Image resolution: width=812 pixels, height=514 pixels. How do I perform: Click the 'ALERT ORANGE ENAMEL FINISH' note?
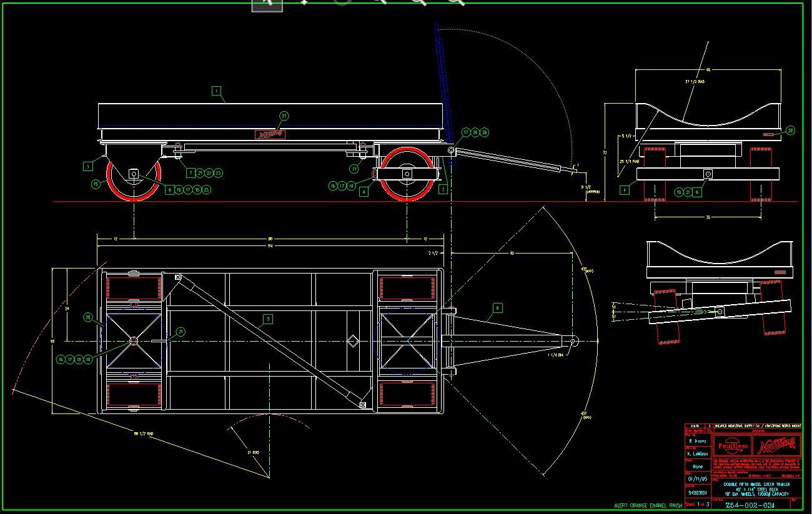648,505
